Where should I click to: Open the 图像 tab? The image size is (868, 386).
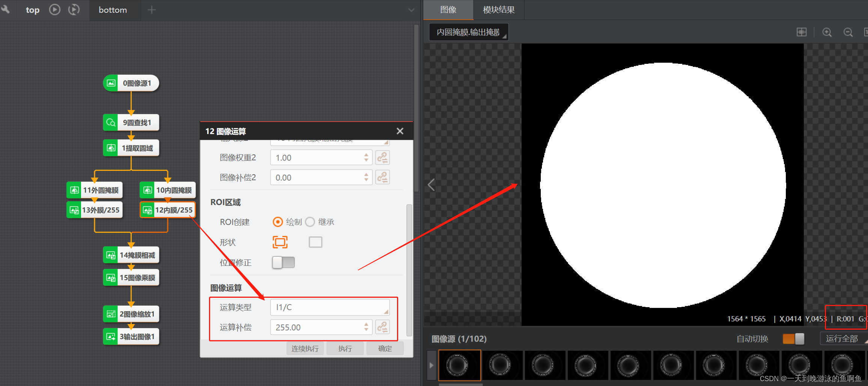coord(448,10)
